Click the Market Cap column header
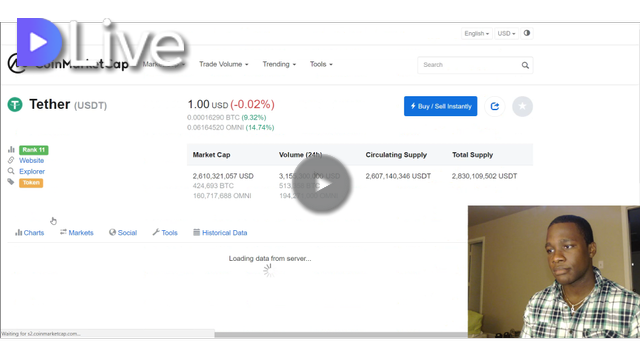This screenshot has height=360, width=640. 211,155
